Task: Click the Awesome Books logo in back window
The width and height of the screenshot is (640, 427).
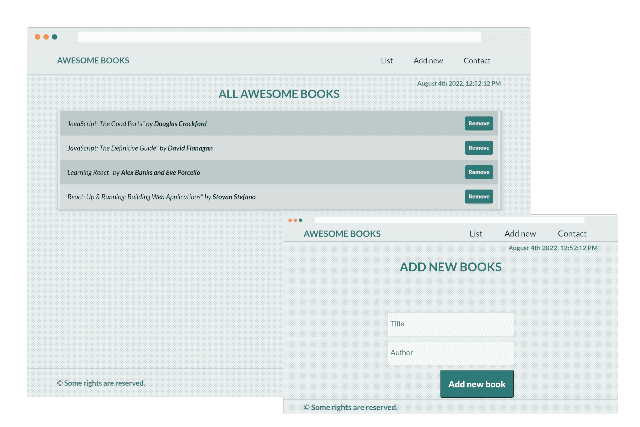Action: coord(93,61)
